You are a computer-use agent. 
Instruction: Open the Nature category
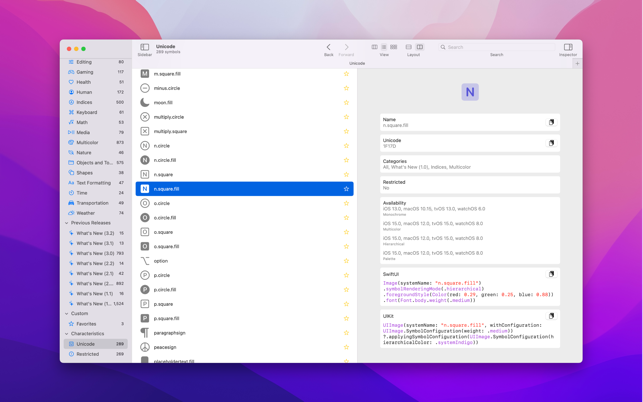96,153
